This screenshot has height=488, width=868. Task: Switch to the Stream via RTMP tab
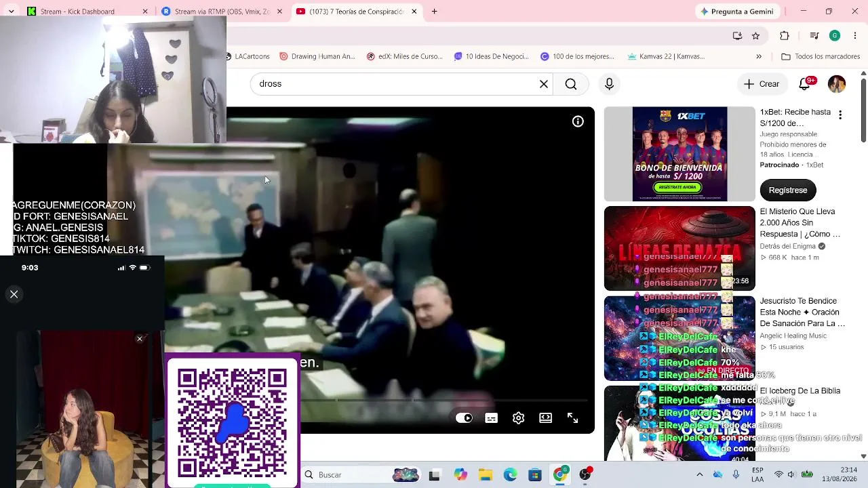(x=222, y=12)
